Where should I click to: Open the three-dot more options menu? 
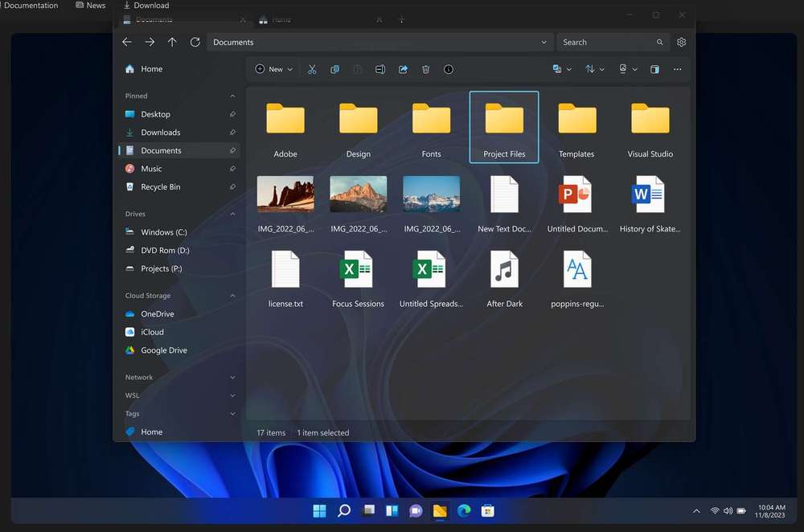pyautogui.click(x=677, y=69)
